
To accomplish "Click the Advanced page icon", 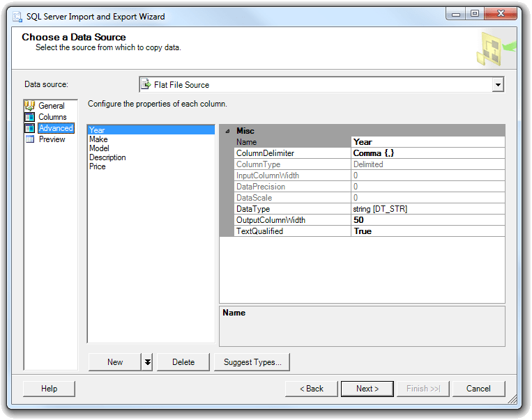I will pos(30,128).
